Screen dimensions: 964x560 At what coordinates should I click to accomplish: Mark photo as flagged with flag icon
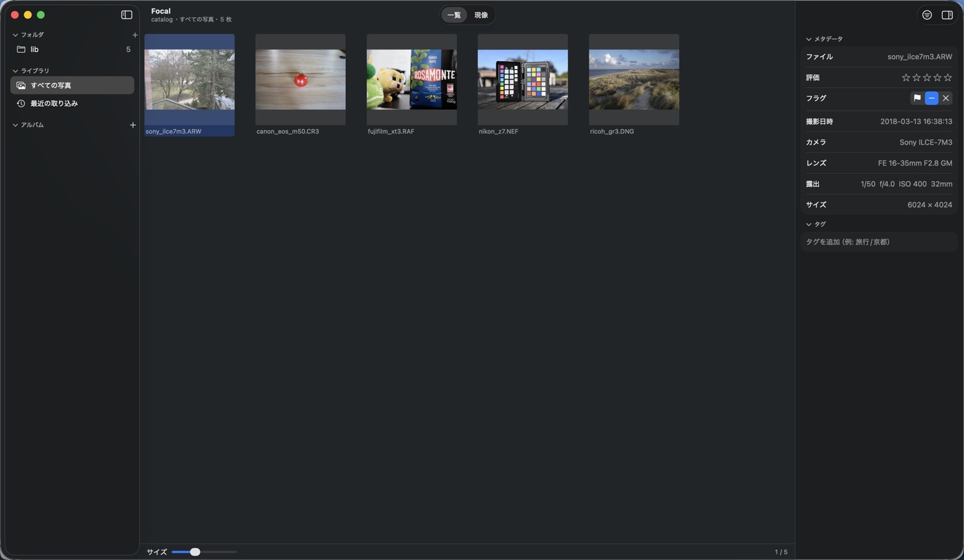917,98
